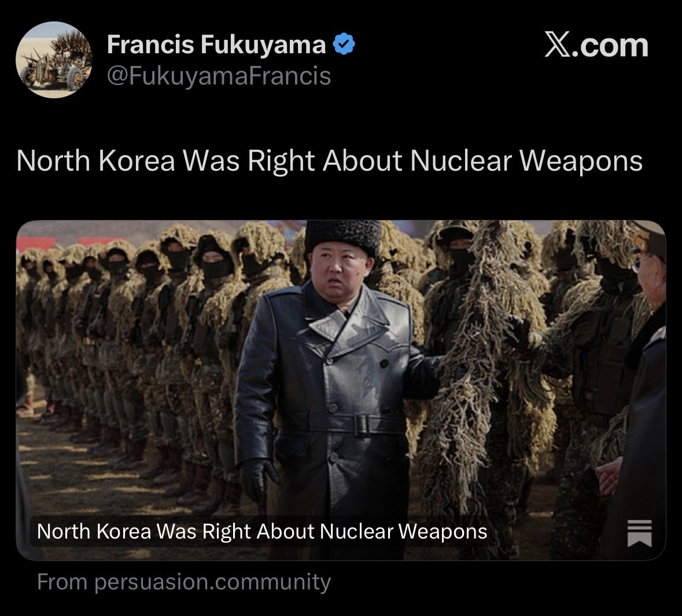
Task: Open the linked article preview image
Action: (x=341, y=390)
